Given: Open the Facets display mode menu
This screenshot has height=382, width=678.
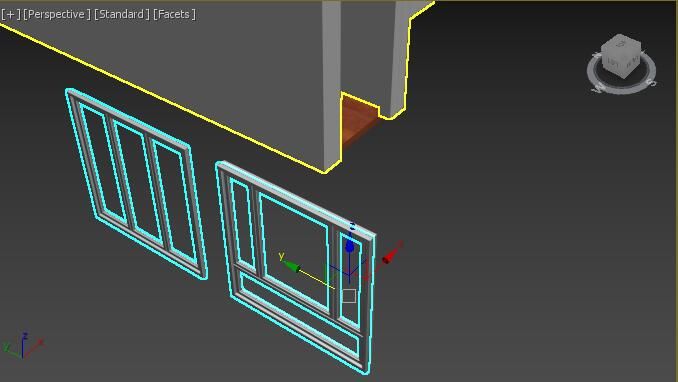Looking at the screenshot, I should tap(174, 14).
